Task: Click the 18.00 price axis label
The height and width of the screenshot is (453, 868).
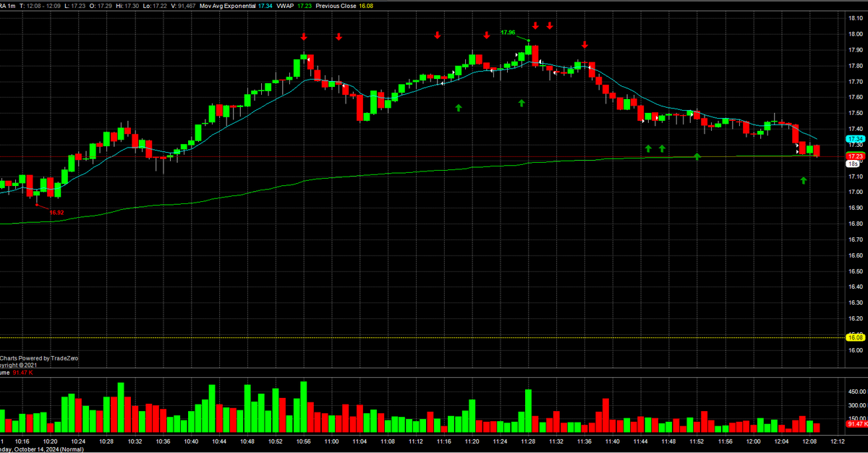Action: coord(856,34)
